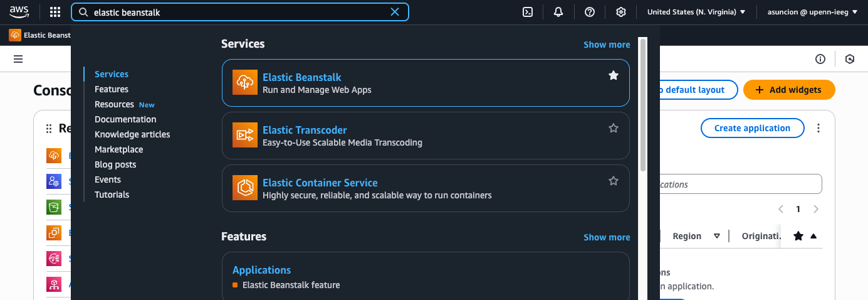Image resolution: width=868 pixels, height=300 pixels.
Task: Click the reset to default layout button
Action: point(698,90)
